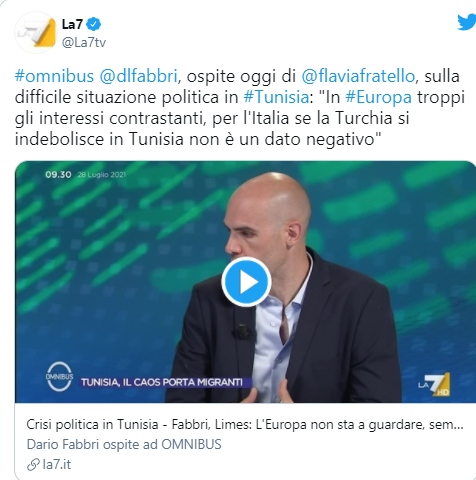Screen dimensions: 476x480
Task: Open the #omnibus hashtag
Action: (54, 76)
